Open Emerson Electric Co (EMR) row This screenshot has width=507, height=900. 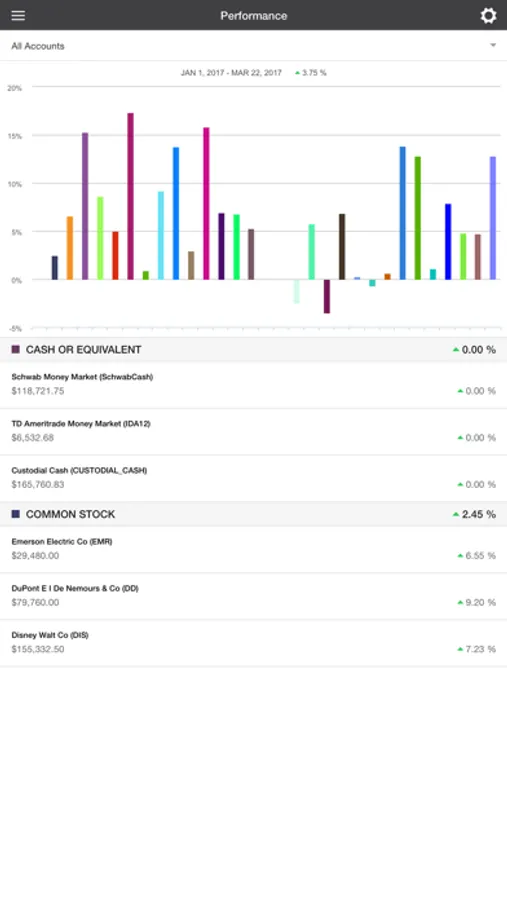click(x=253, y=550)
